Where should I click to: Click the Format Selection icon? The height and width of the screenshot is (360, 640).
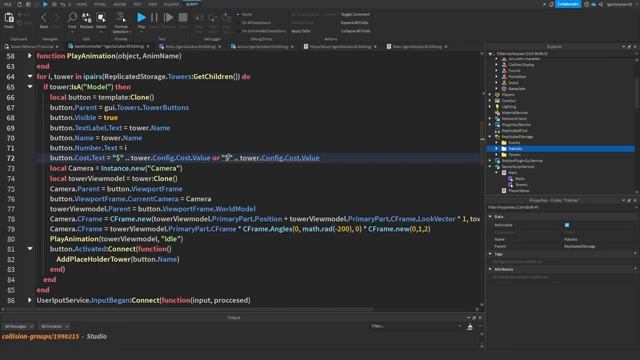(121, 18)
